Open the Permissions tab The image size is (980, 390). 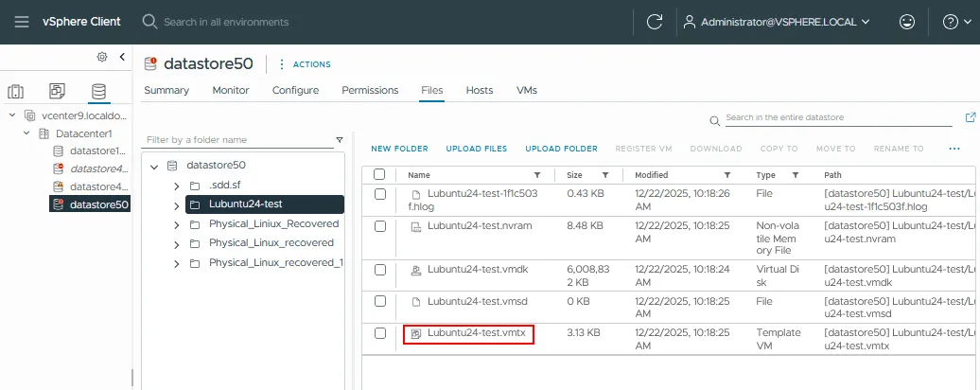coord(370,90)
